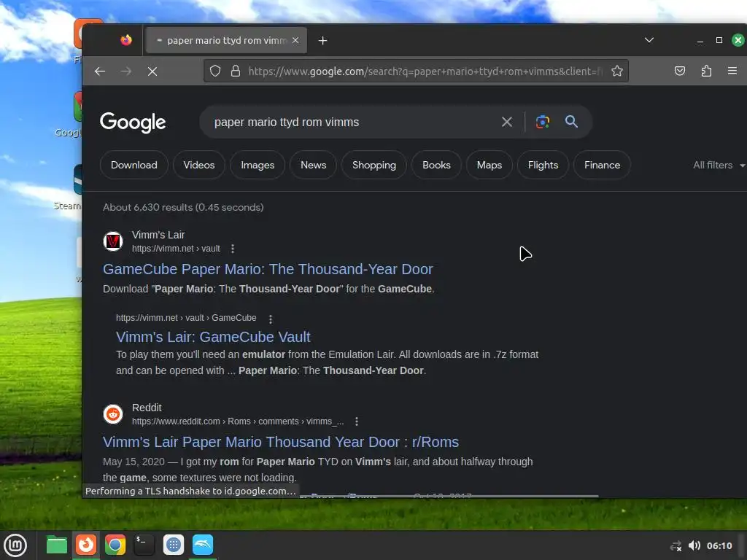747x560 pixels.
Task: Click the magnifier search button
Action: tap(572, 122)
